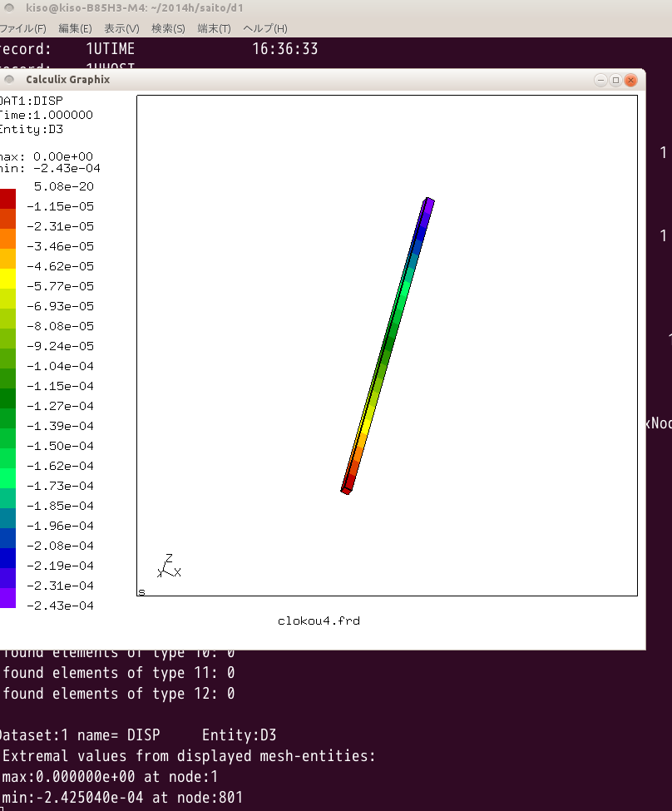Viewport: 672px width, 811px height.
Task: Maximize the Calculix Graphix window
Action: (x=615, y=80)
